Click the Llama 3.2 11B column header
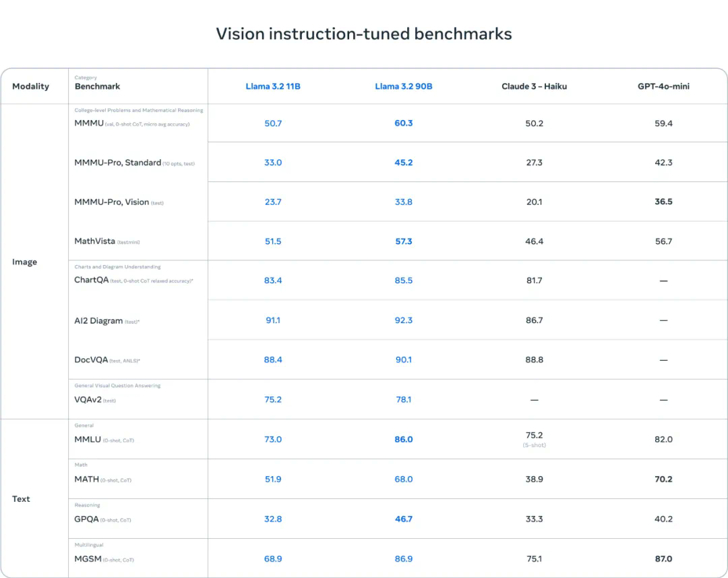Viewport: 728px width, 578px height. point(273,86)
